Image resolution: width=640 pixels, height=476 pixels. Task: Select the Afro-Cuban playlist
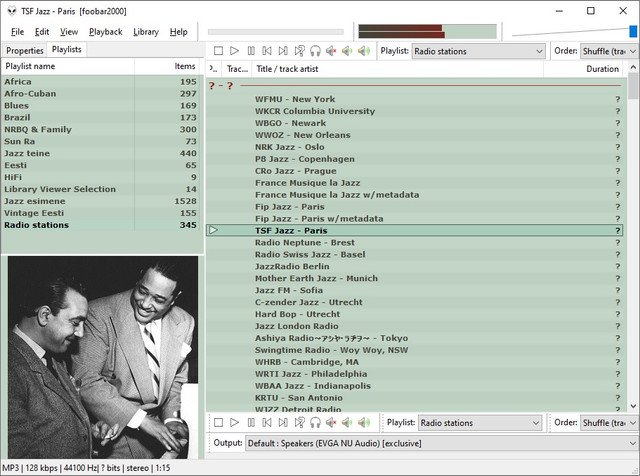pos(102,93)
